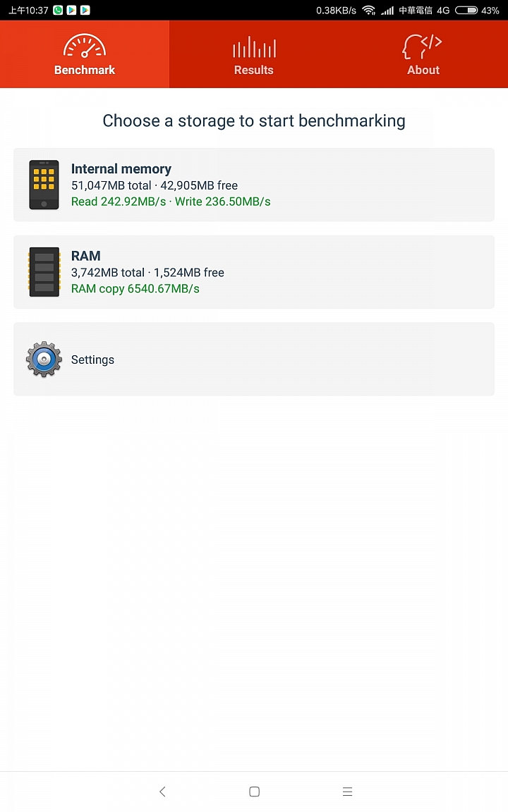Tap the Results bar chart icon
The height and width of the screenshot is (812, 508).
point(254,47)
